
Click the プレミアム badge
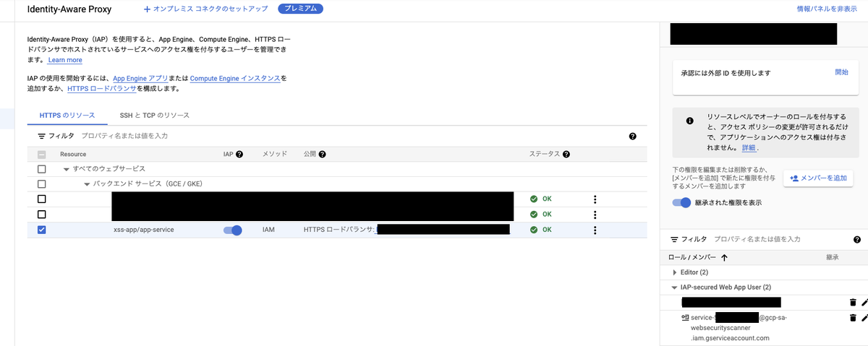click(x=300, y=9)
